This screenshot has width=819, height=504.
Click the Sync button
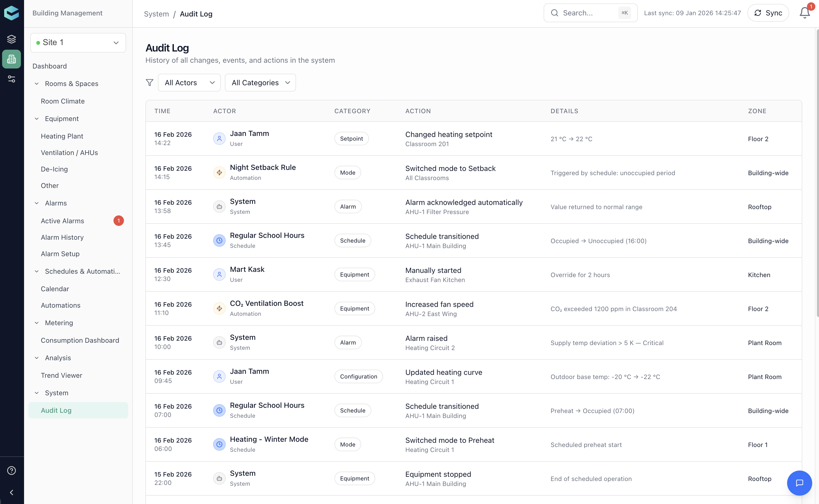pos(768,13)
